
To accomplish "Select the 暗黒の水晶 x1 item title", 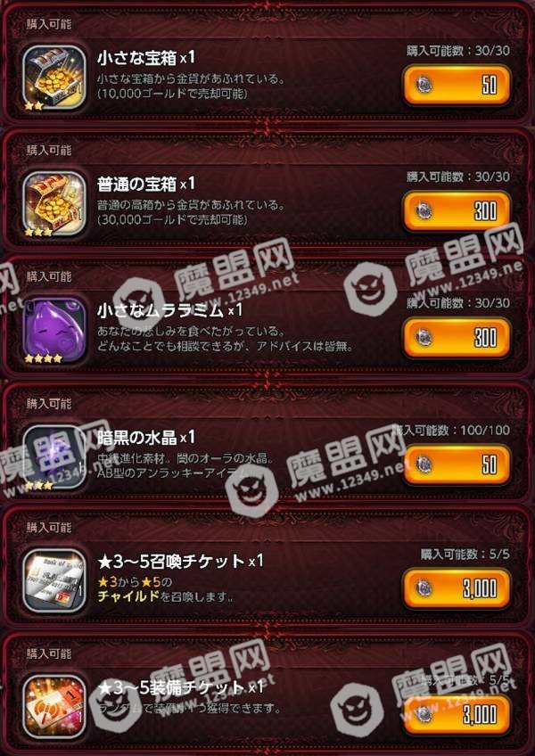I will (x=146, y=438).
